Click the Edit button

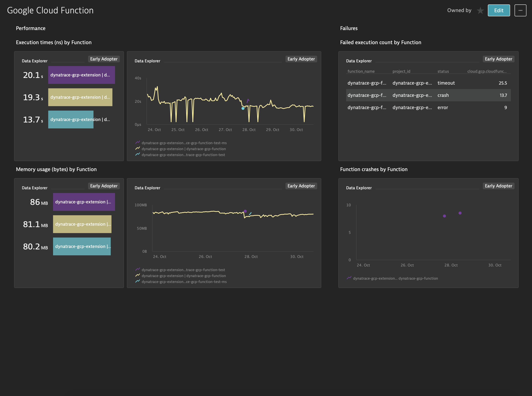(499, 10)
